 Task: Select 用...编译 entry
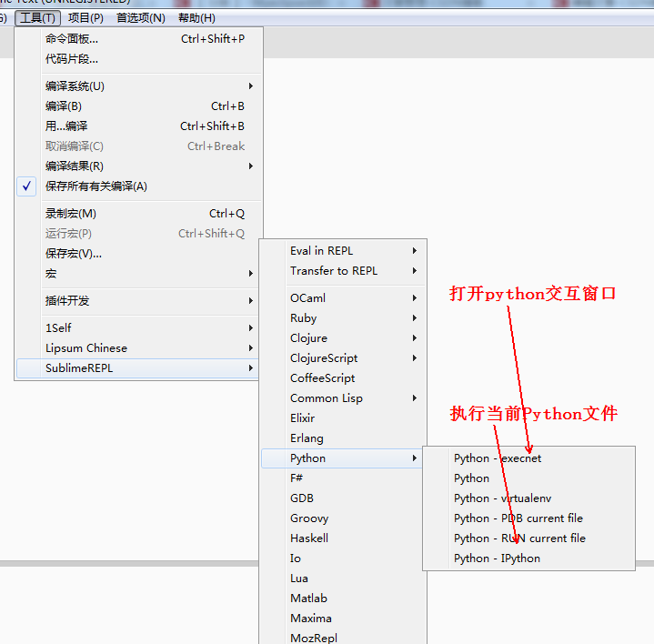pyautogui.click(x=139, y=126)
